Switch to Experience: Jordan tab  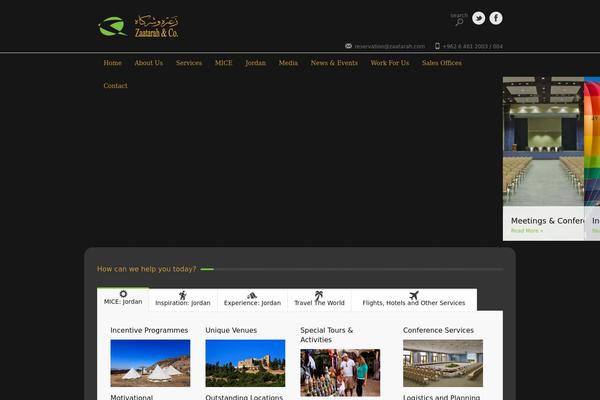[x=252, y=300]
